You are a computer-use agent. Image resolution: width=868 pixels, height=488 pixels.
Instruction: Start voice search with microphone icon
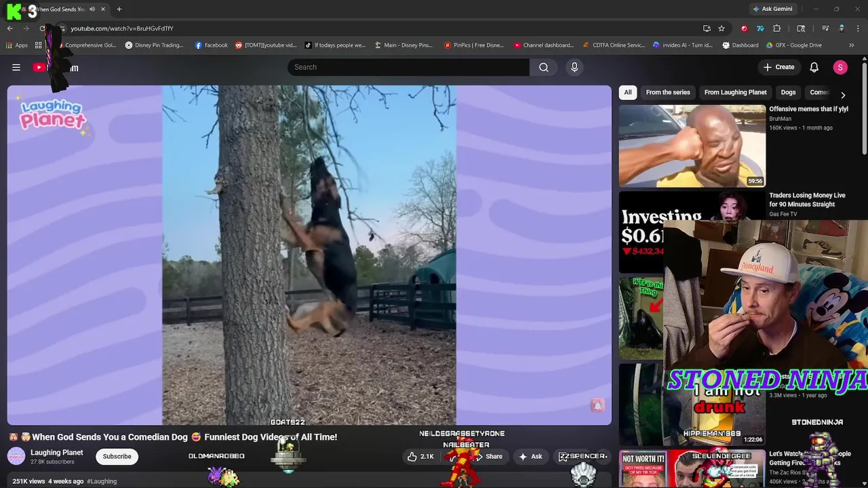[x=574, y=67]
